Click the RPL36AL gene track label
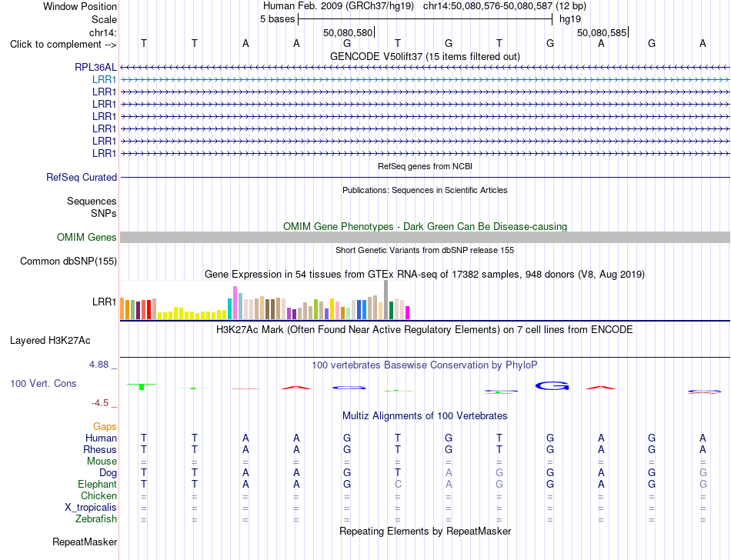 click(x=95, y=67)
